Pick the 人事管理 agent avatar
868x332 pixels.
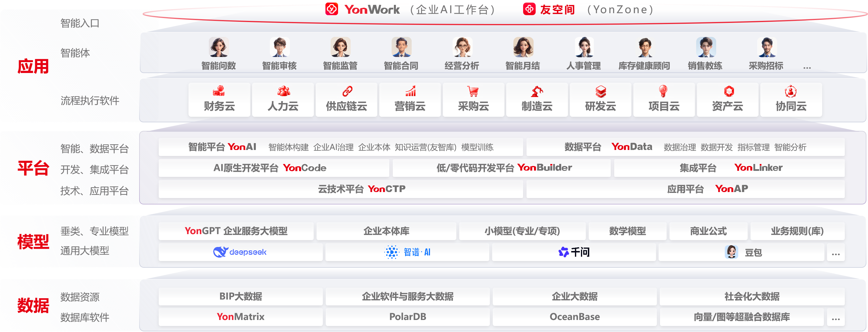[x=584, y=47]
